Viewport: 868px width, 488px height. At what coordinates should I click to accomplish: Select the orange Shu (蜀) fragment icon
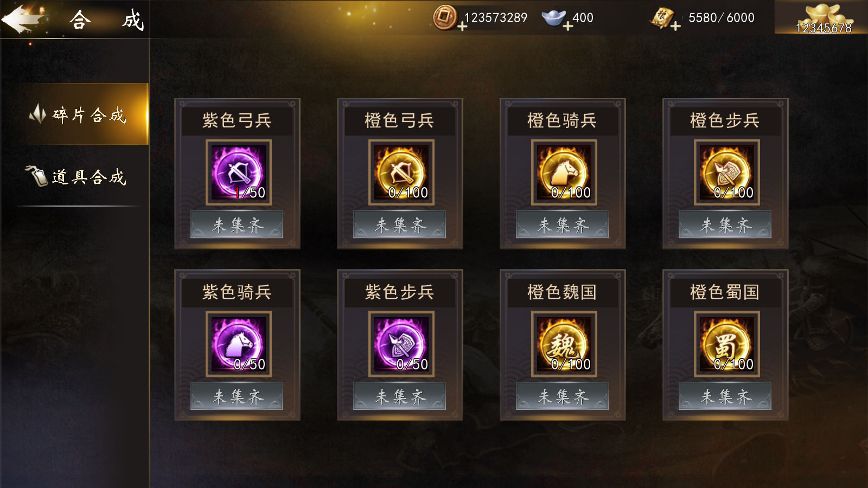(726, 344)
